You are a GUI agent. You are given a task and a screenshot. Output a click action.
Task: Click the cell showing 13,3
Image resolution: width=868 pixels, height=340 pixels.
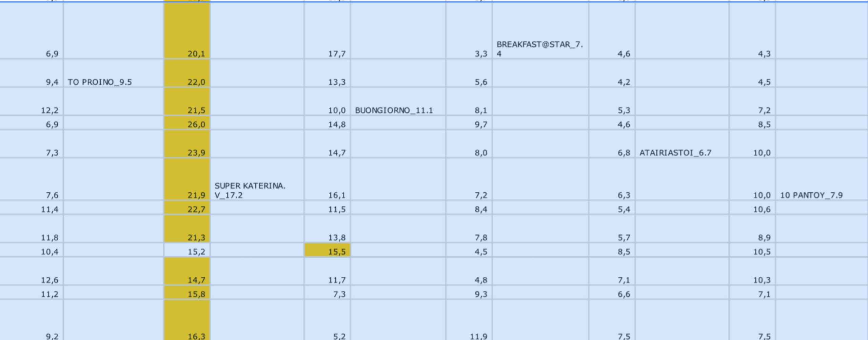[x=327, y=74]
